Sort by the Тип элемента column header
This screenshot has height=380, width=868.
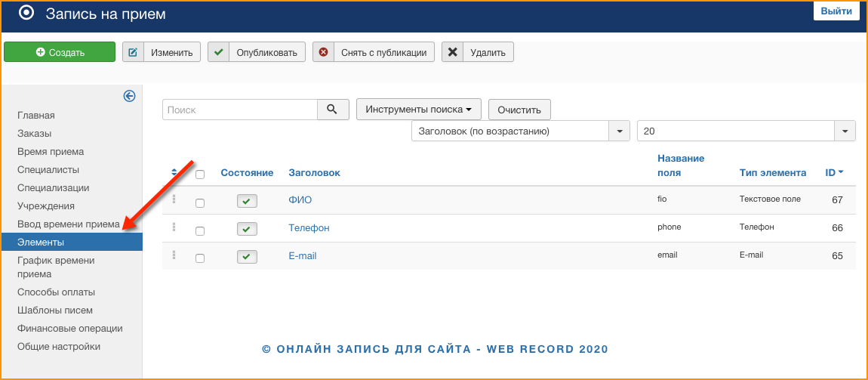pyautogui.click(x=773, y=173)
